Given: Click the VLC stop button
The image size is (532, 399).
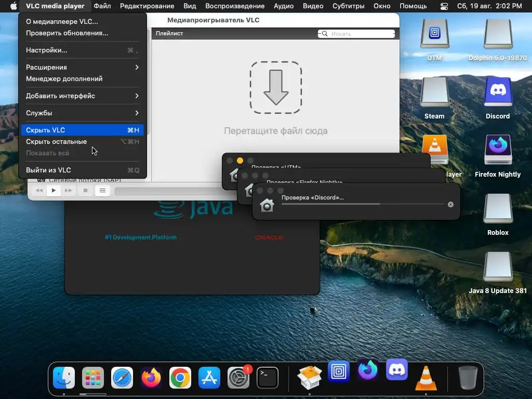Looking at the screenshot, I should 86,190.
